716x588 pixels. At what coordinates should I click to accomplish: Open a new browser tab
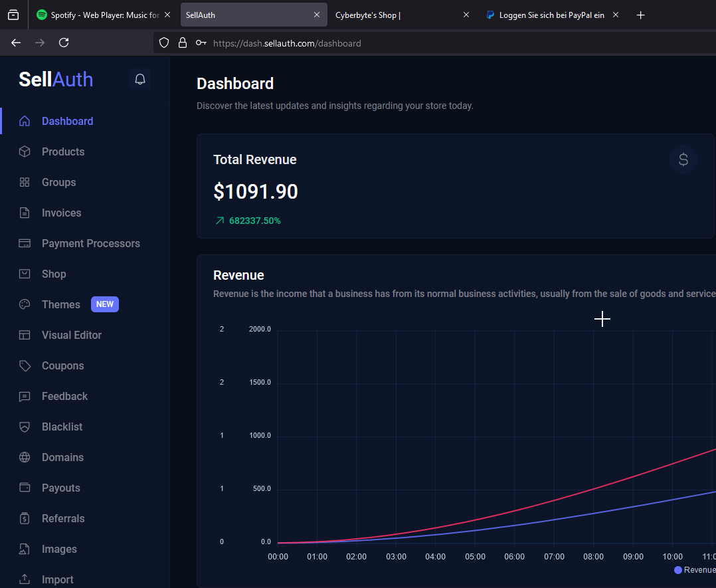(640, 15)
